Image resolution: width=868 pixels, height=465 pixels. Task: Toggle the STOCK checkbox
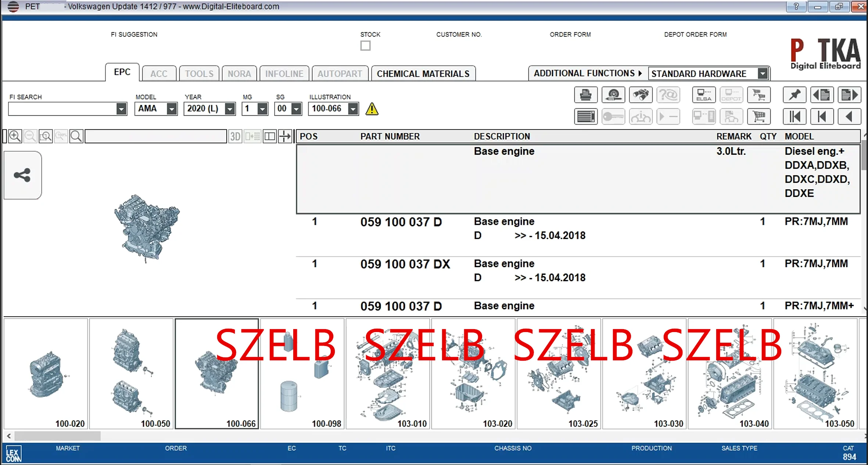coord(365,46)
